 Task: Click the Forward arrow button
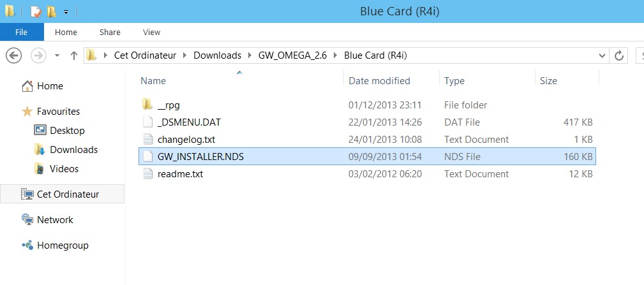pos(38,55)
